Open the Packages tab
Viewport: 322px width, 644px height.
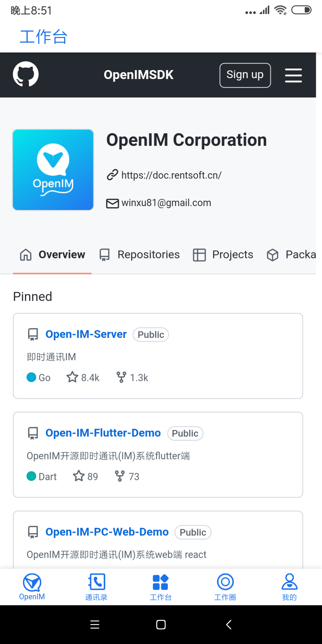point(291,255)
